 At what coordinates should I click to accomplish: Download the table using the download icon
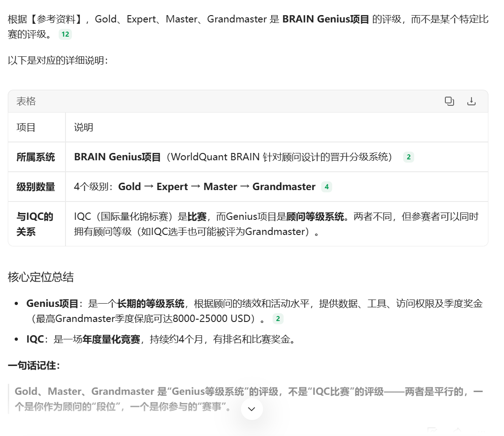click(471, 101)
